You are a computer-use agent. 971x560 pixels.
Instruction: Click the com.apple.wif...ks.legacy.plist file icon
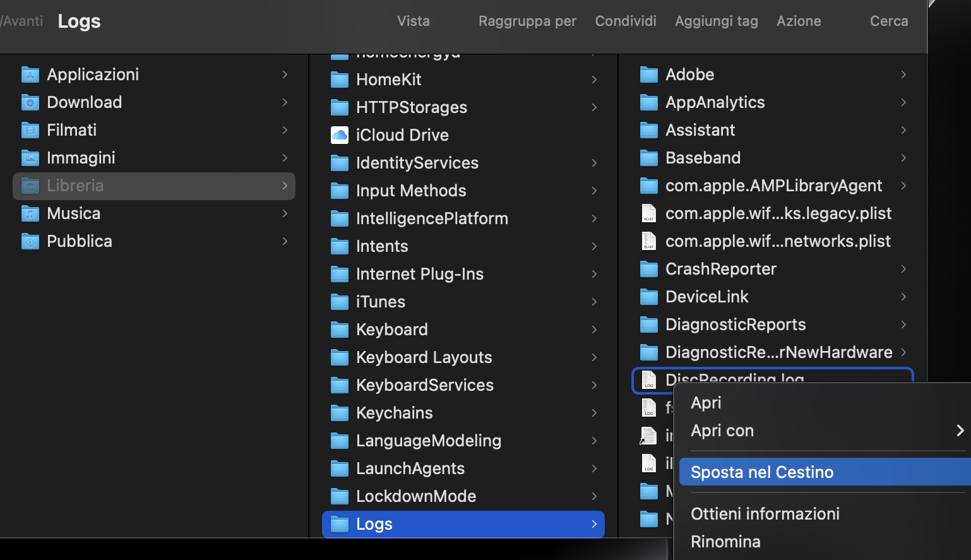[x=648, y=213]
